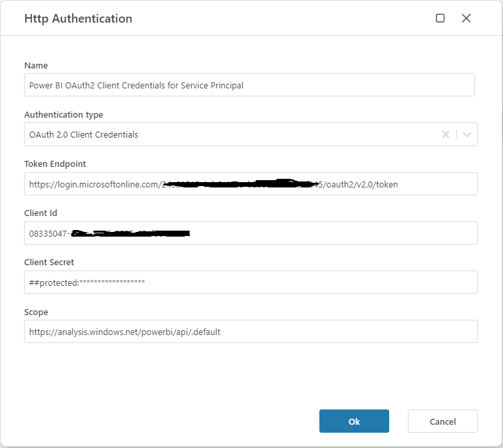
Task: Click the Token Endpoint label
Action: [55, 164]
